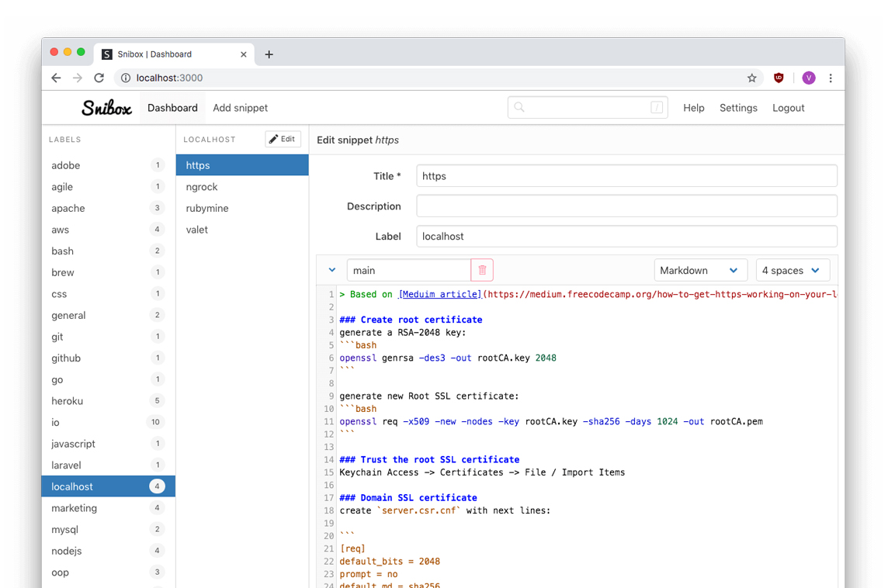Select the general label
The width and height of the screenshot is (888, 588).
(x=108, y=315)
